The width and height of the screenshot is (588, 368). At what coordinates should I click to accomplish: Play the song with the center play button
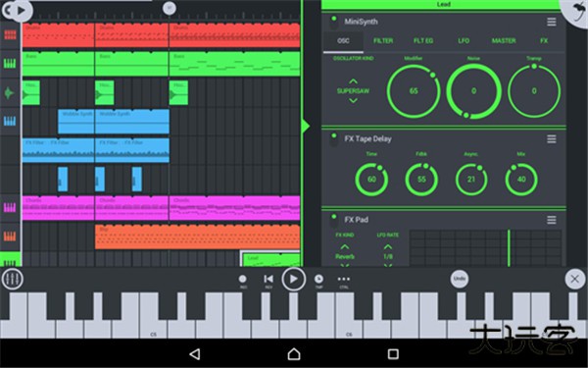click(x=294, y=279)
